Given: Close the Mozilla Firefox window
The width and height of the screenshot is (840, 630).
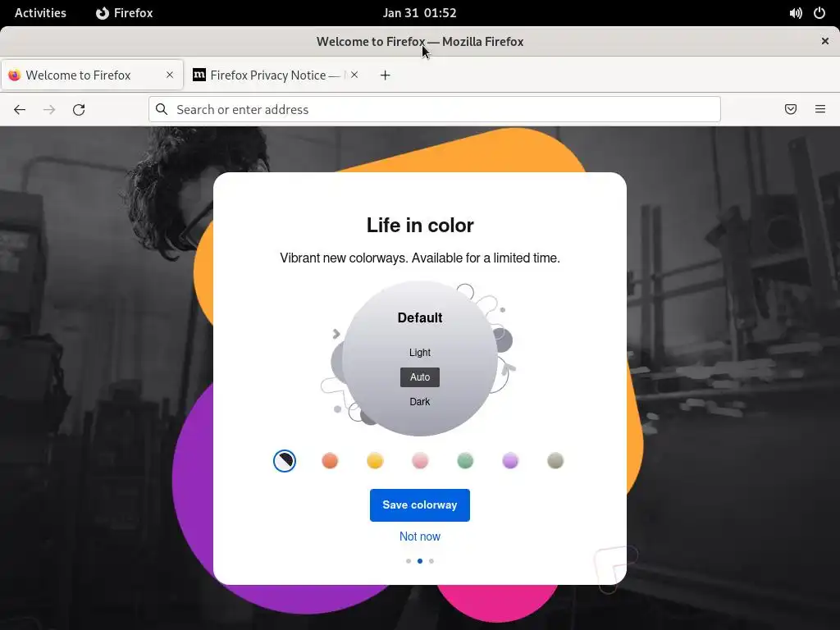Looking at the screenshot, I should coord(825,41).
